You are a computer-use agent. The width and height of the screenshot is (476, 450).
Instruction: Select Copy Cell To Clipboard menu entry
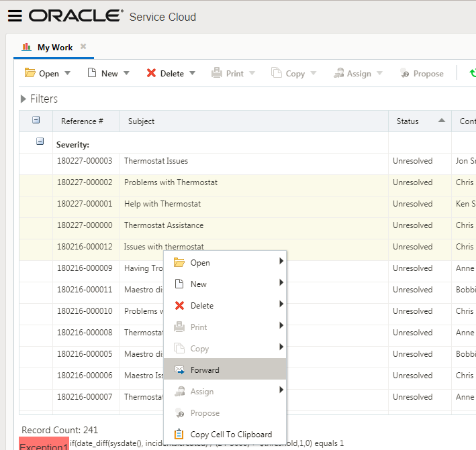(230, 435)
